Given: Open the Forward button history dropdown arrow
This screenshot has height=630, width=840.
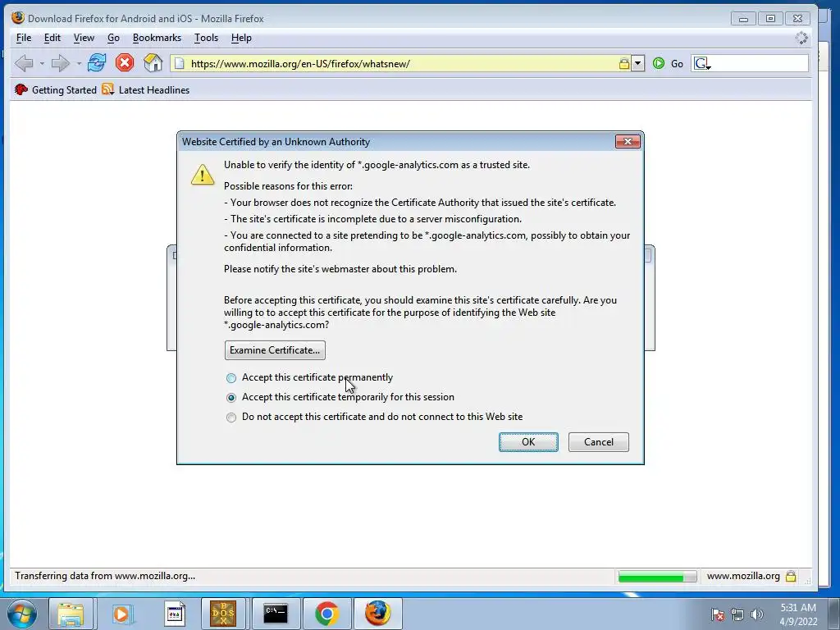Looking at the screenshot, I should click(x=78, y=64).
